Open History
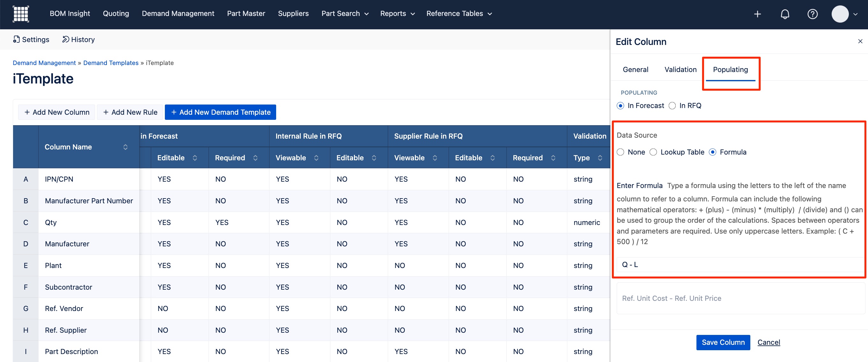This screenshot has width=868, height=362. [x=78, y=40]
